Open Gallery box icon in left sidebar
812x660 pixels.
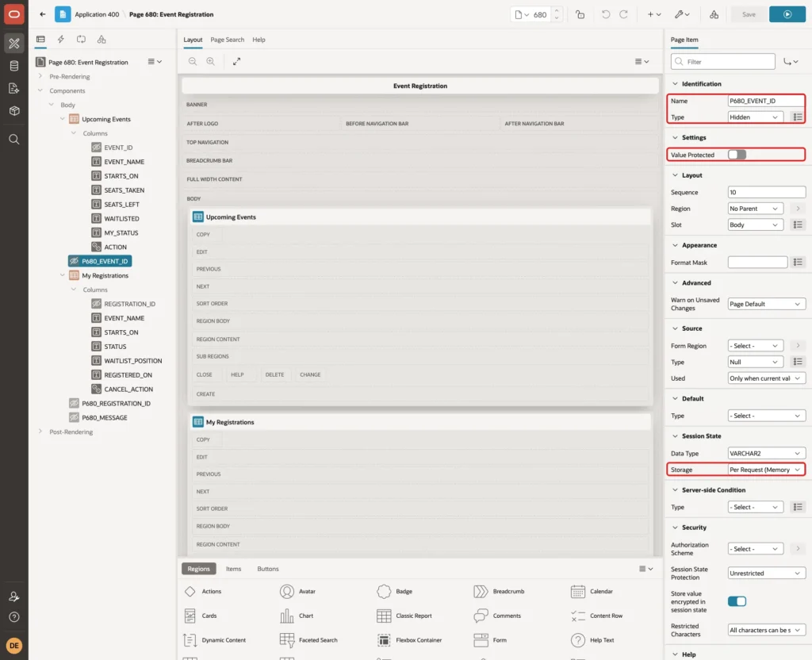click(x=14, y=111)
